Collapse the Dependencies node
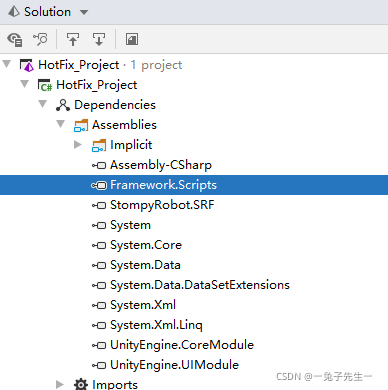The width and height of the screenshot is (388, 390). 43,104
